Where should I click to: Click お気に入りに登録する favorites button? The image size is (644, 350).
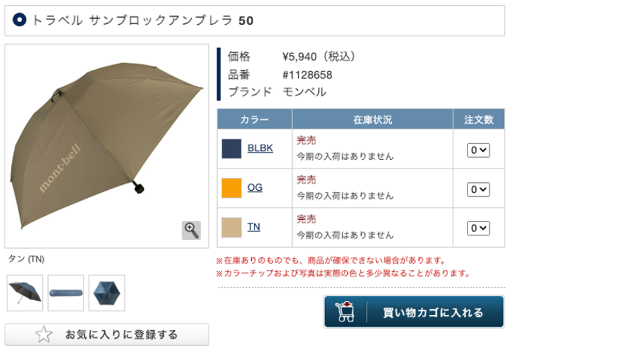tap(107, 335)
